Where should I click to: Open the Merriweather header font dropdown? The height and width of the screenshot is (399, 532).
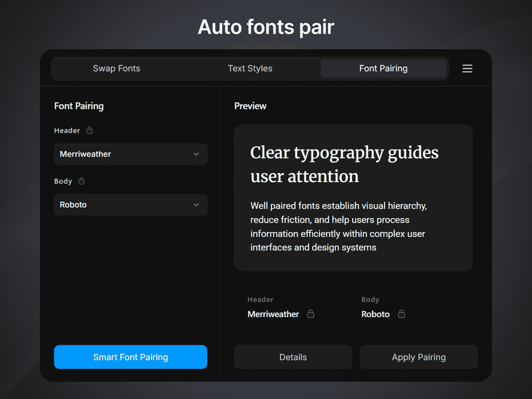(131, 154)
